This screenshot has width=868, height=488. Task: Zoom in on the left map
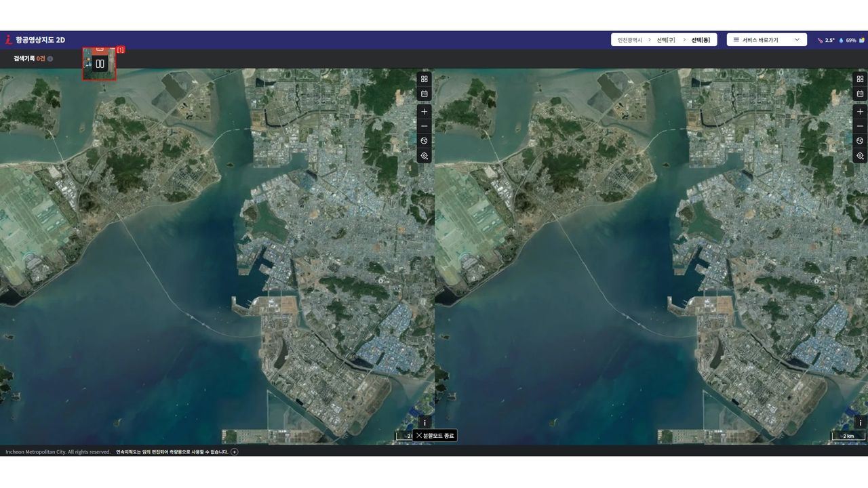click(425, 111)
